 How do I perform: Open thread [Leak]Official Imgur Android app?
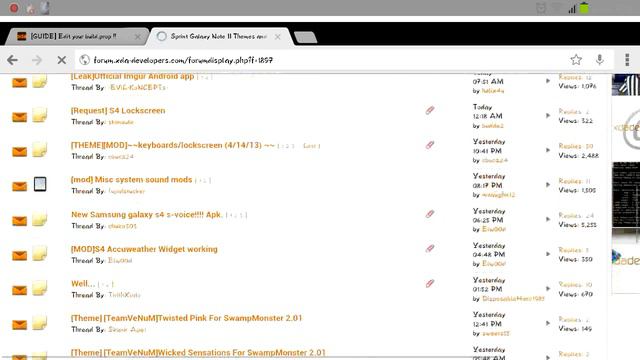pyautogui.click(x=132, y=76)
